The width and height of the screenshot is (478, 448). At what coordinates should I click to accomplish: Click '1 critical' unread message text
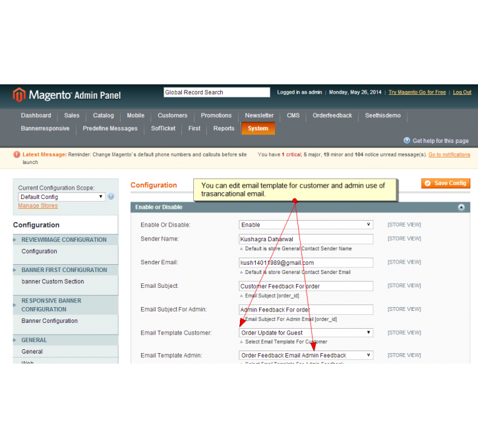tap(291, 155)
